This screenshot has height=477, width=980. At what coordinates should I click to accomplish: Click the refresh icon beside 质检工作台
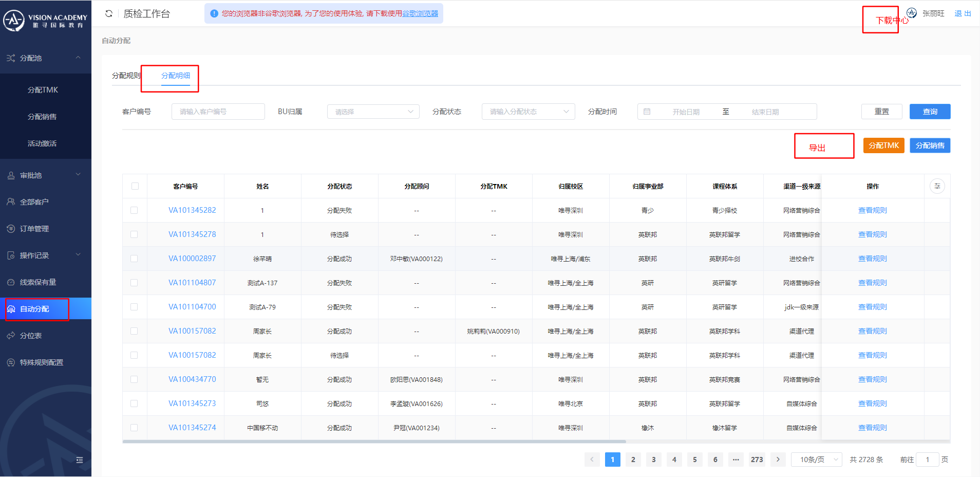109,14
